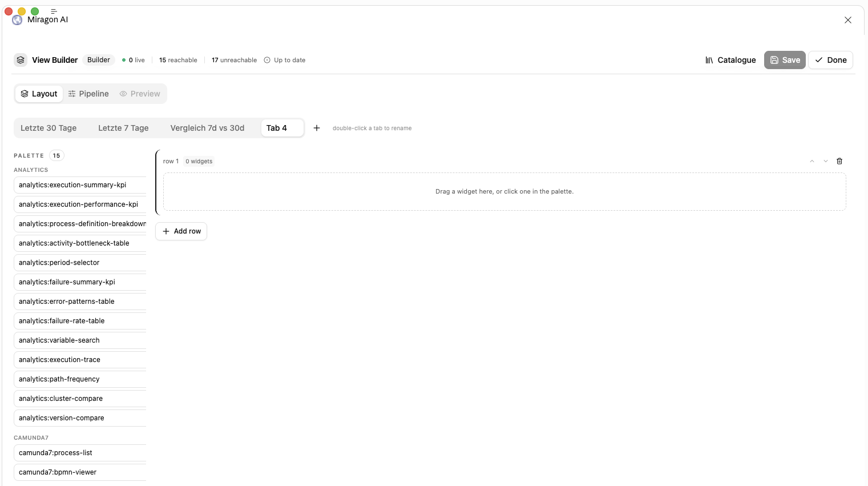868x486 pixels.
Task: Click the 15 reachable status text
Action: [178, 60]
